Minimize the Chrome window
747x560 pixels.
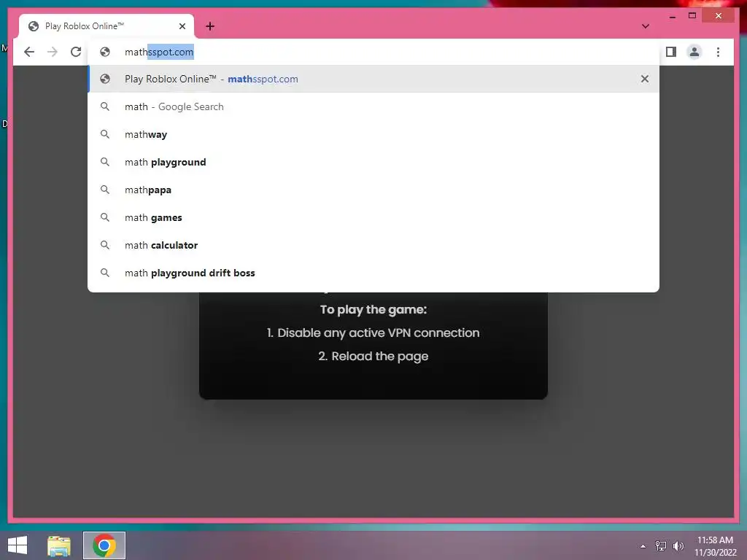pos(672,16)
